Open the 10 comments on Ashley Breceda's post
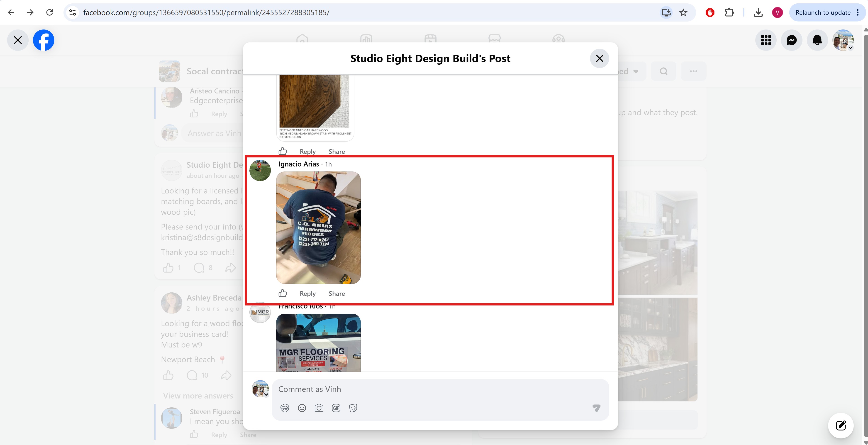Viewport: 868px width, 445px height. coord(197,375)
